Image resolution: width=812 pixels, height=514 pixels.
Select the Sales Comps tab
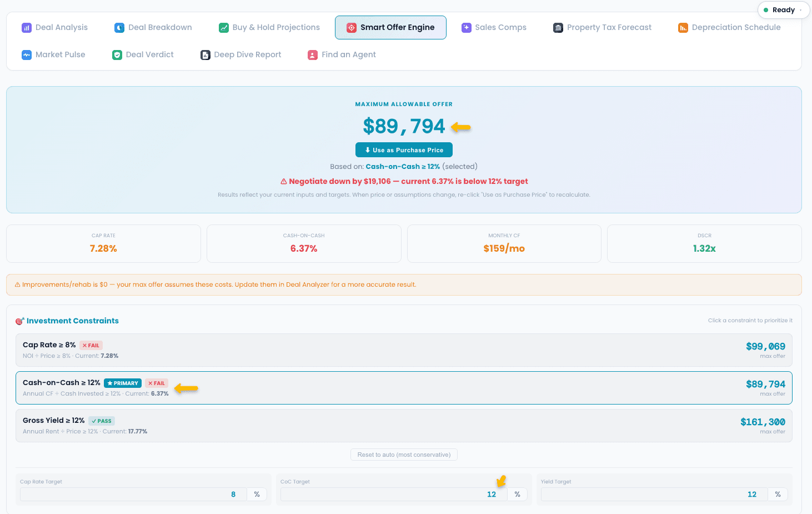(494, 27)
